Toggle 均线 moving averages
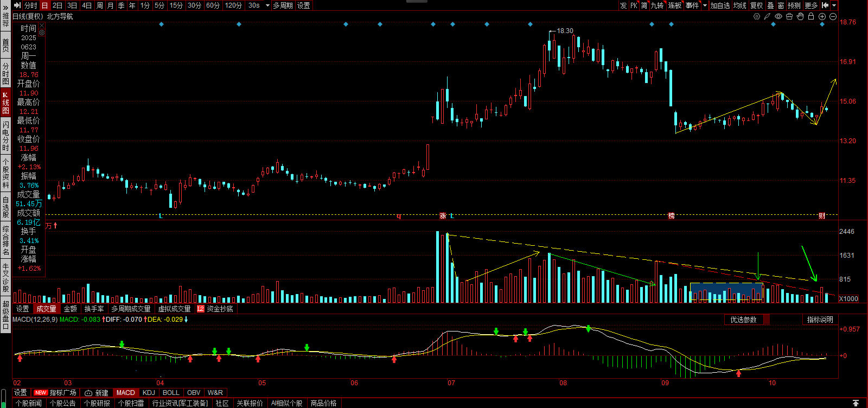This screenshot has width=868, height=408. click(x=740, y=5)
